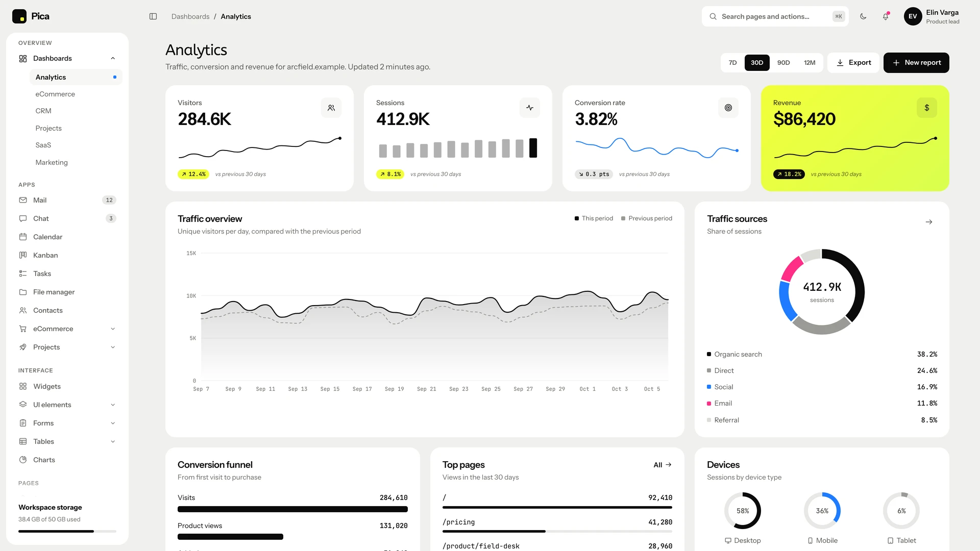Open File manager in sidebar
The image size is (980, 551).
67,292
